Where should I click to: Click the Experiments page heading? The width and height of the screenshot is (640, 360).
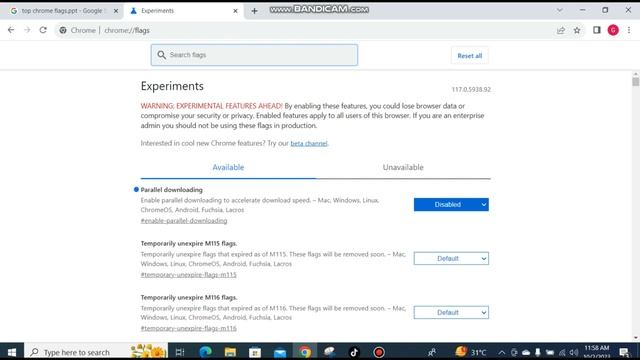172,86
